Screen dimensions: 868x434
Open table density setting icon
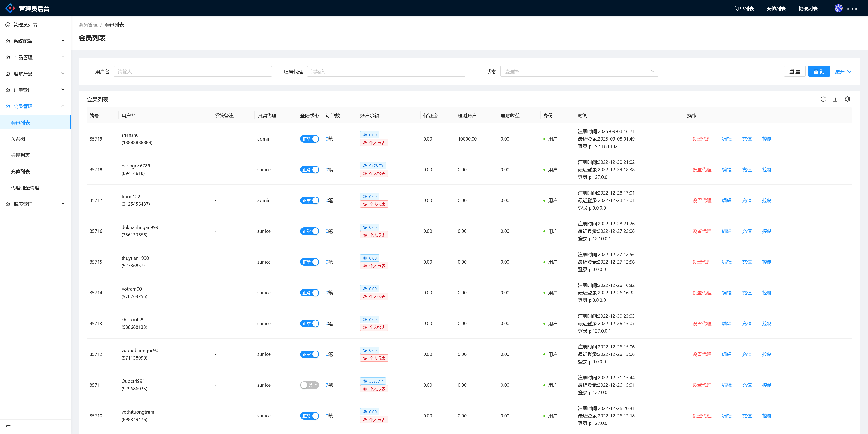pos(835,99)
